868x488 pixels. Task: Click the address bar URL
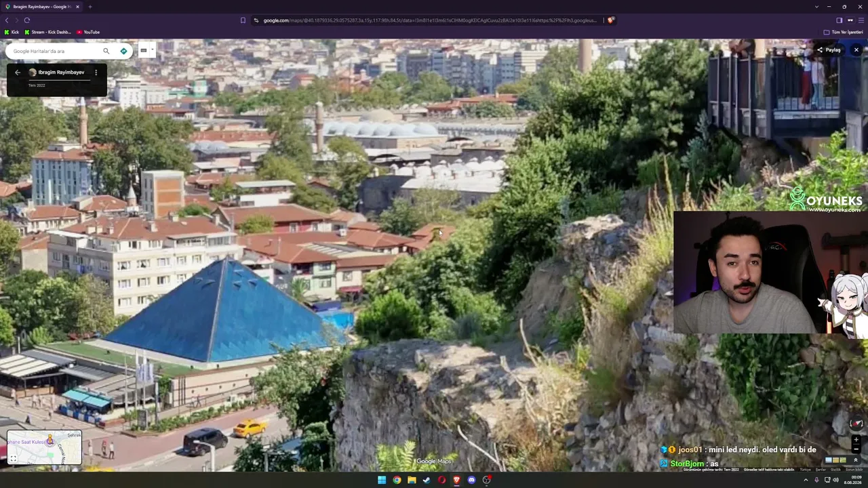click(x=430, y=20)
